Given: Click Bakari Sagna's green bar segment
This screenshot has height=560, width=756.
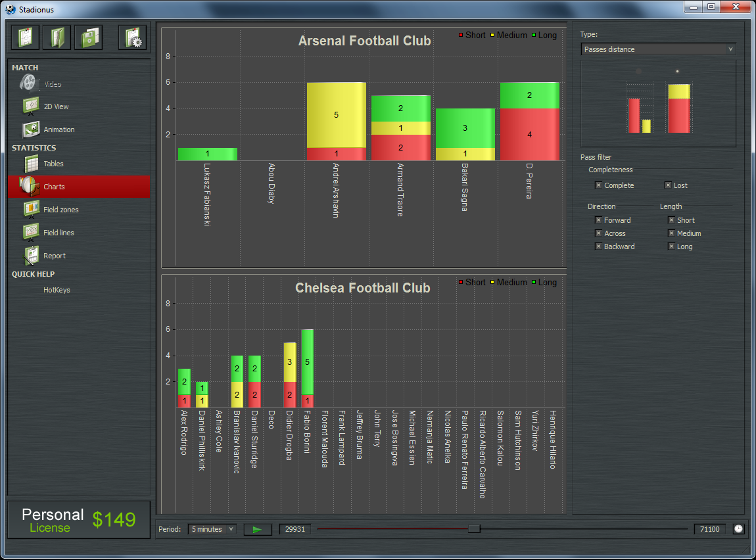Looking at the screenshot, I should 465,128.
